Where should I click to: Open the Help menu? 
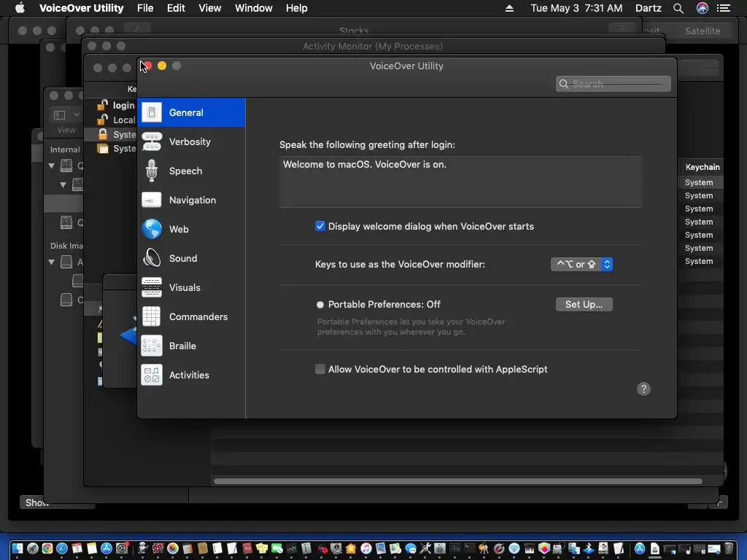point(296,8)
